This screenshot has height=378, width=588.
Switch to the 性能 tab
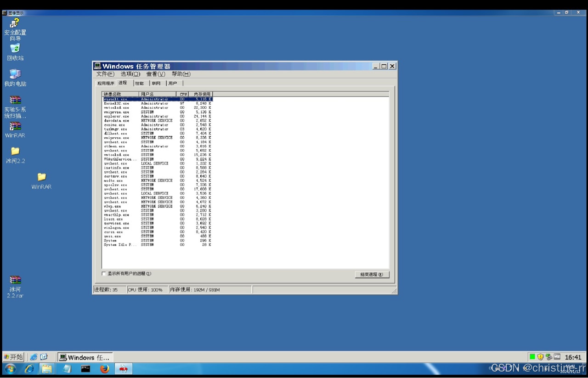[x=140, y=83]
